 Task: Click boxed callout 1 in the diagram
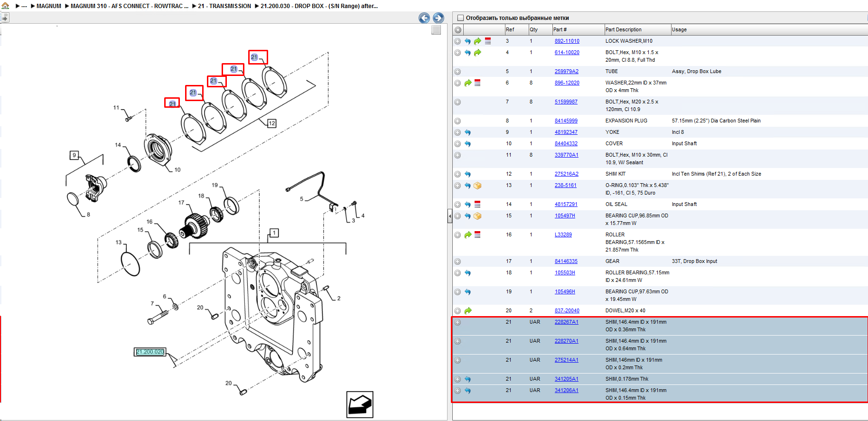[274, 233]
